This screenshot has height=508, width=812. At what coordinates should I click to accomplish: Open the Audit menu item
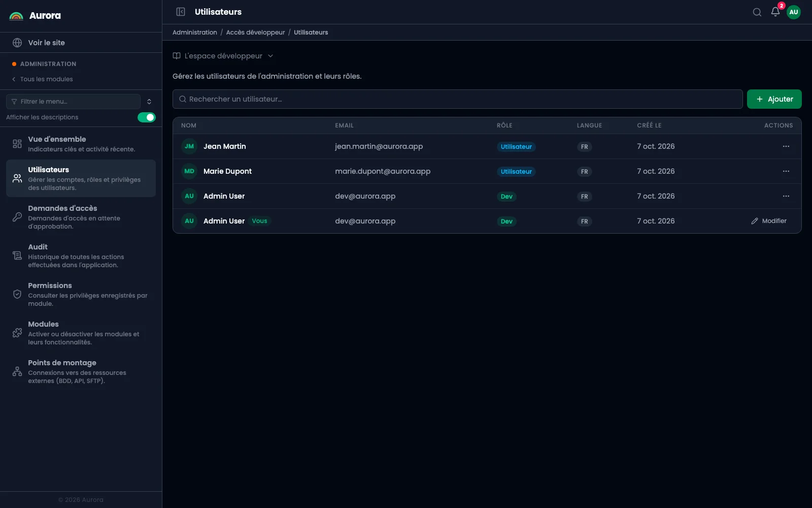pyautogui.click(x=81, y=256)
